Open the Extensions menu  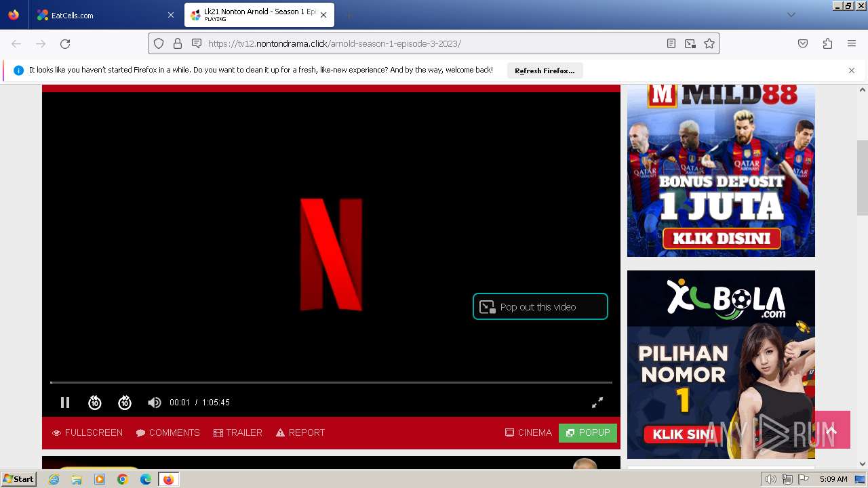(827, 43)
